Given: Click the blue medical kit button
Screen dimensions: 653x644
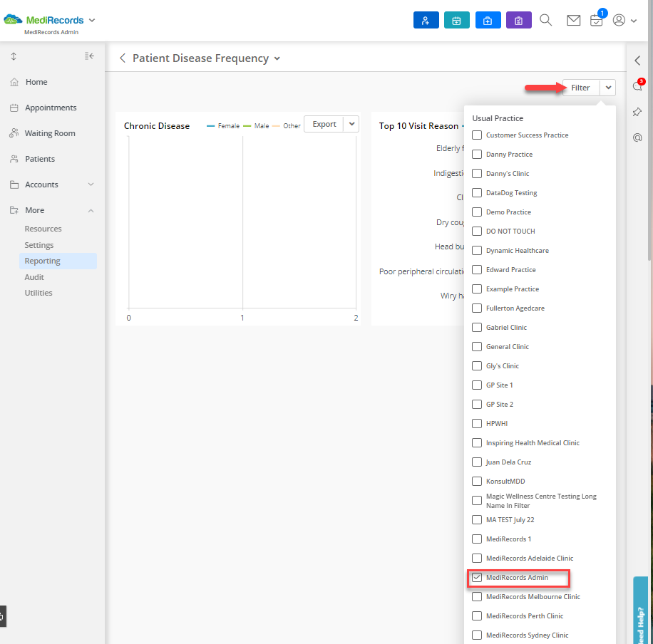Looking at the screenshot, I should [488, 20].
